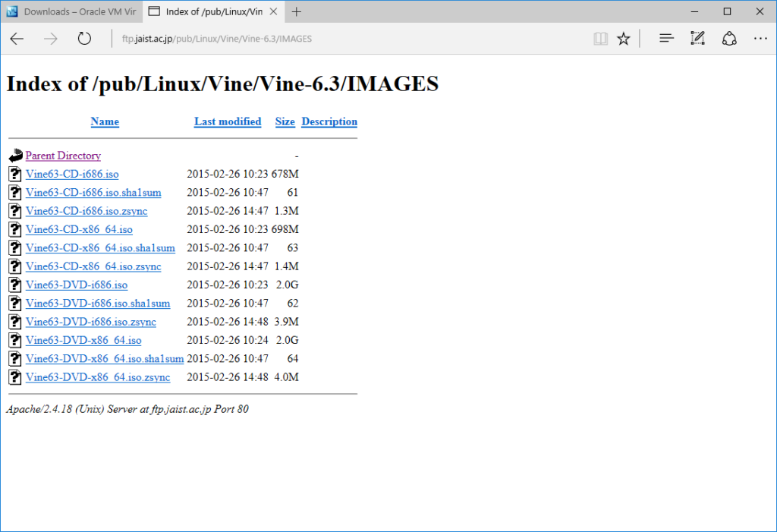Download Vine63-CD-i686.iso

[x=72, y=174]
